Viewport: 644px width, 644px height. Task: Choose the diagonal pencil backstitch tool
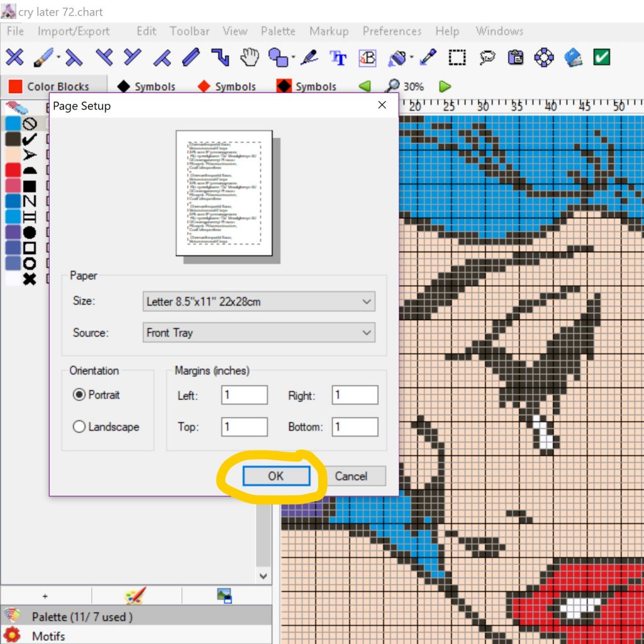click(191, 57)
